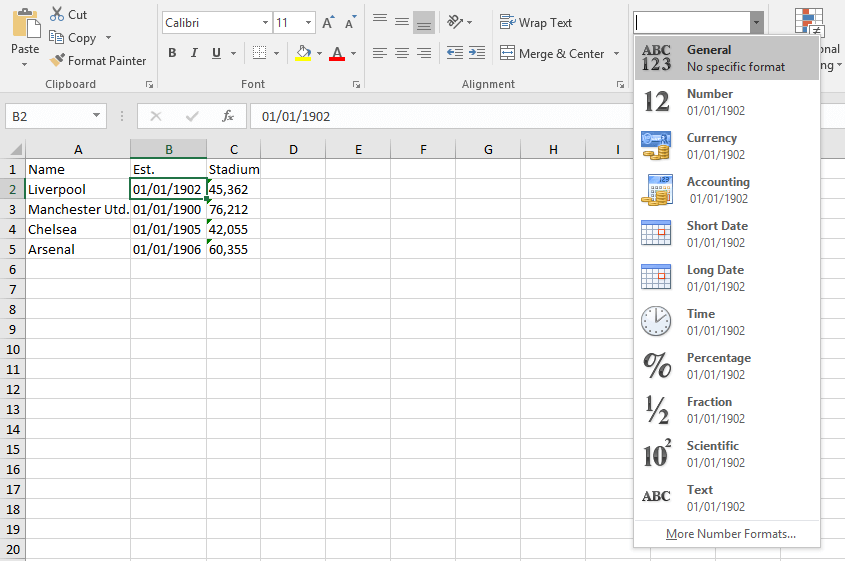
Task: Open the Merge & Center dropdown arrow
Action: (617, 53)
